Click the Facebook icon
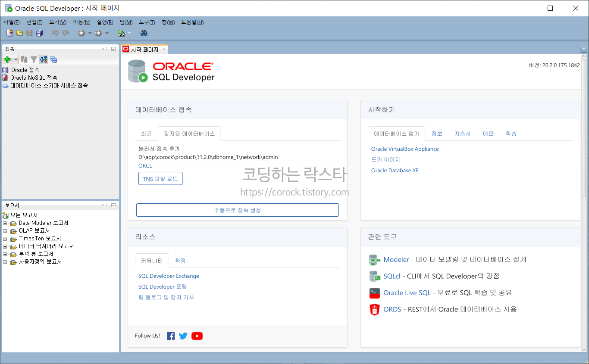Image resolution: width=589 pixels, height=364 pixels. 171,336
